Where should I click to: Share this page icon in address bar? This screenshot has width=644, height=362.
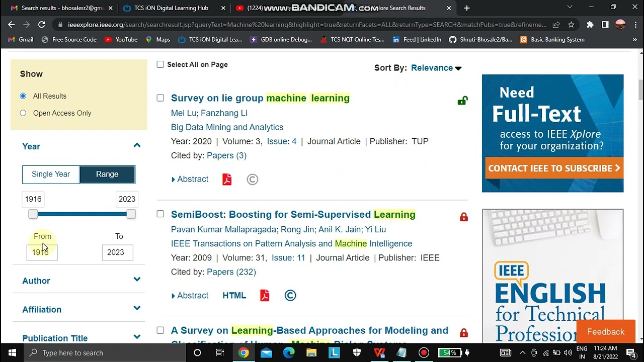[x=556, y=25]
